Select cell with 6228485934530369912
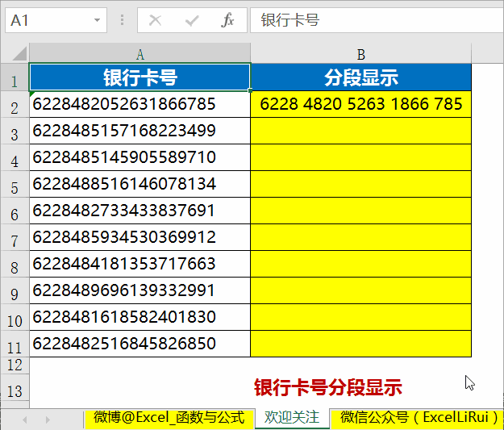The image size is (504, 430). pyautogui.click(x=140, y=238)
